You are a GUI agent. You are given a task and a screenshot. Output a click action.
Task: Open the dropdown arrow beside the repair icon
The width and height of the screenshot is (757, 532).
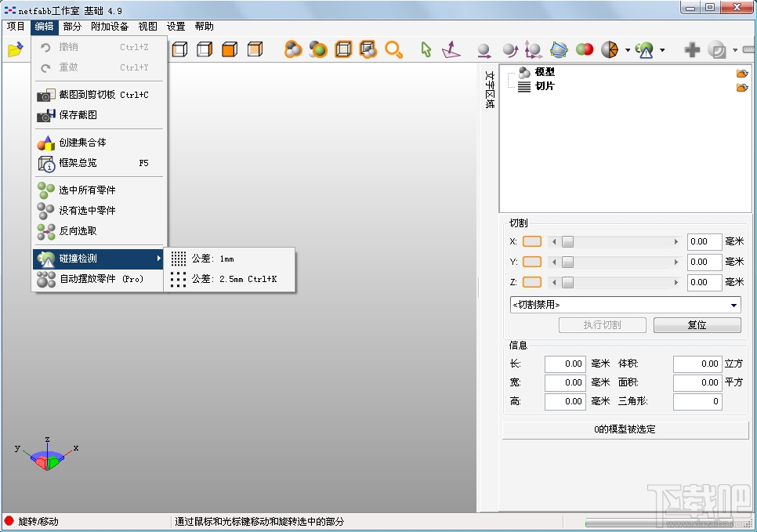pyautogui.click(x=663, y=49)
